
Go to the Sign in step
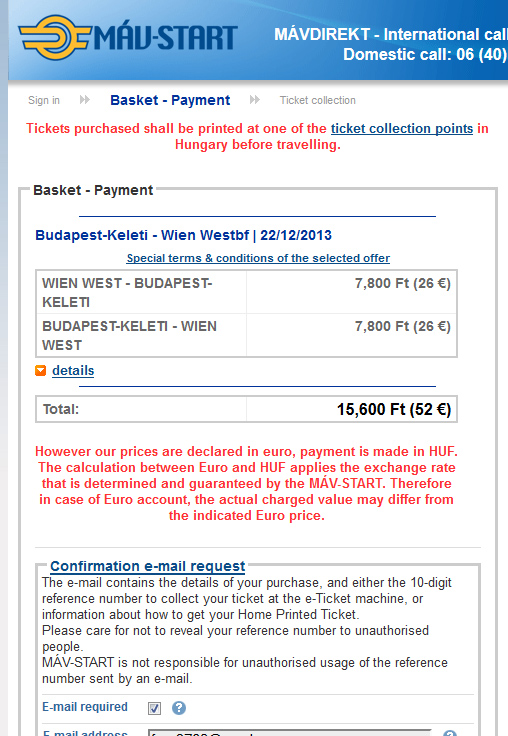tap(44, 100)
